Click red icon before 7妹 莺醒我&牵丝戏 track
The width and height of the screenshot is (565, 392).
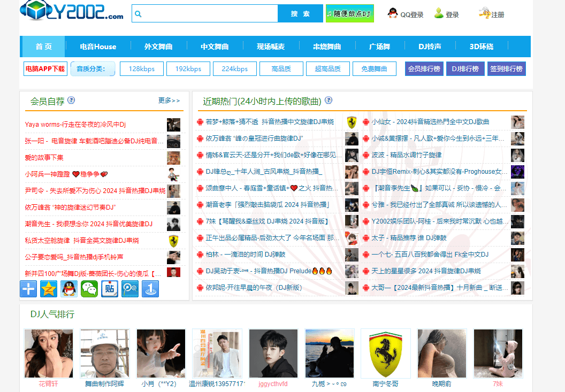[200, 221]
